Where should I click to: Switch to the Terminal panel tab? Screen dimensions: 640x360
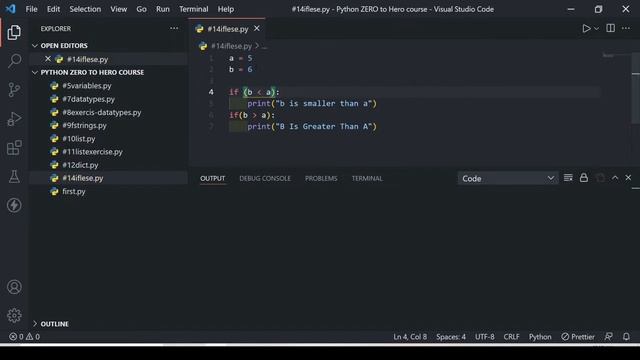pos(367,178)
